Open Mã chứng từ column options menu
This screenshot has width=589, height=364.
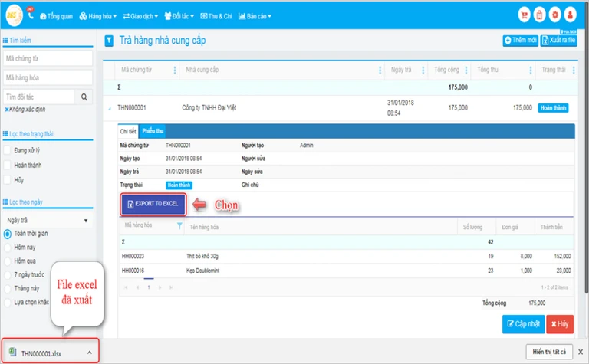pyautogui.click(x=175, y=70)
